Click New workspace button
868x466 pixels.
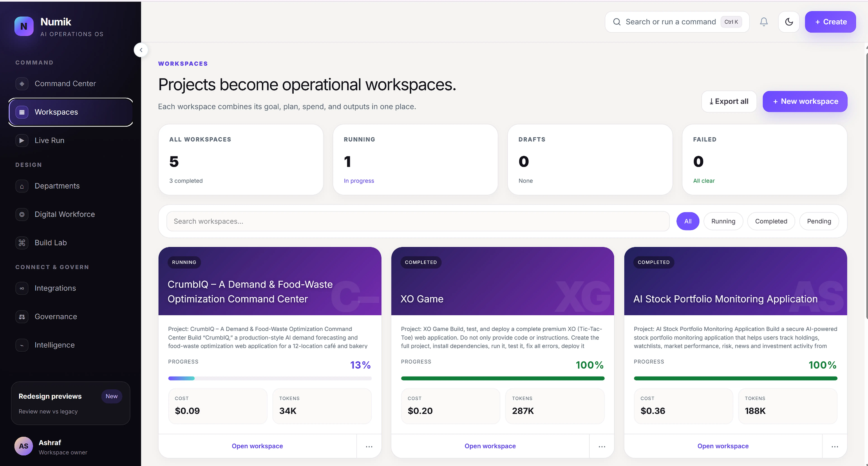click(805, 101)
